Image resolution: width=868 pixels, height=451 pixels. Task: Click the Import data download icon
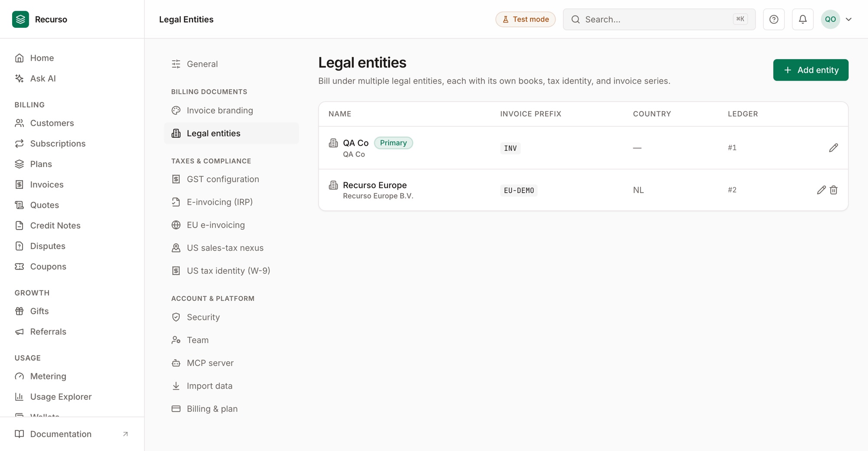click(x=176, y=386)
